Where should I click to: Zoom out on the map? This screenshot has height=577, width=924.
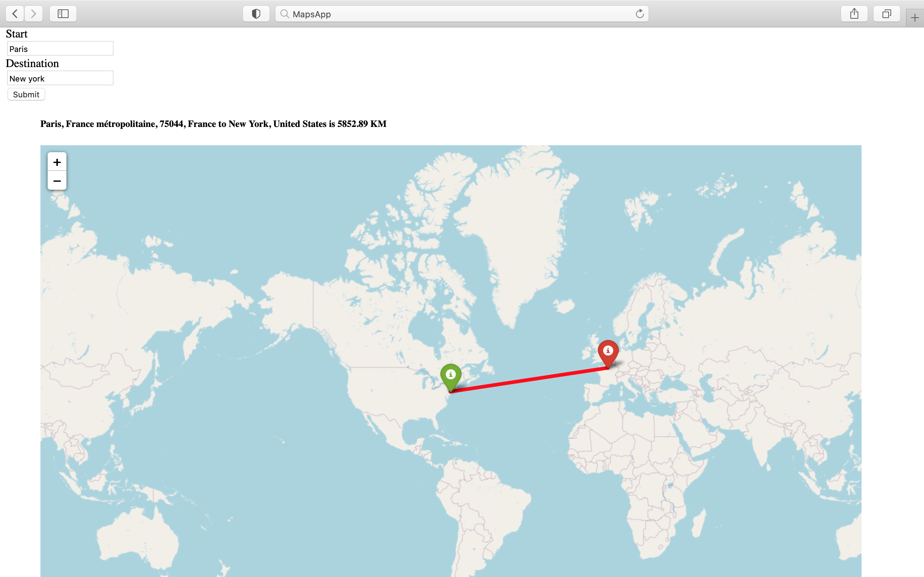(57, 181)
